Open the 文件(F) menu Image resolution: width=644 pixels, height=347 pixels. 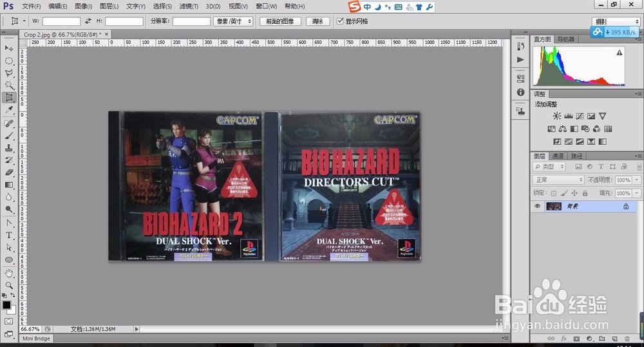31,6
